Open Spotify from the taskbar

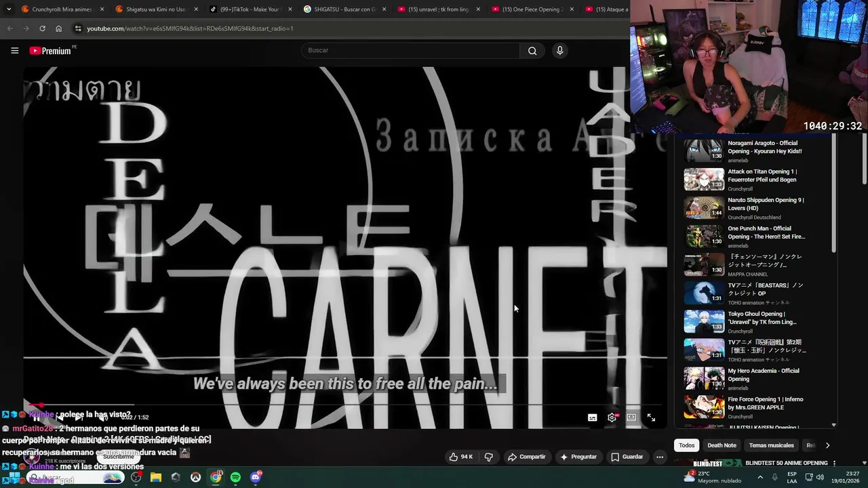tap(235, 477)
